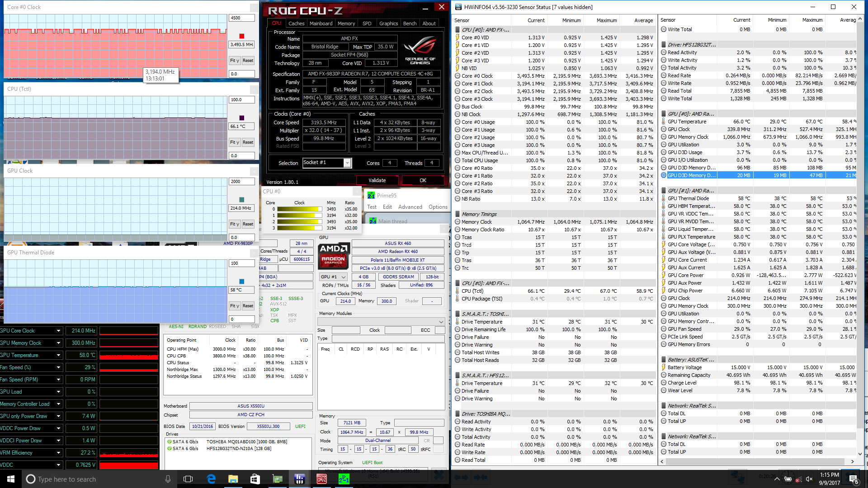Open the GPU Temperature sensor dropdown in GPU-Z
The width and height of the screenshot is (868, 488).
coord(58,355)
